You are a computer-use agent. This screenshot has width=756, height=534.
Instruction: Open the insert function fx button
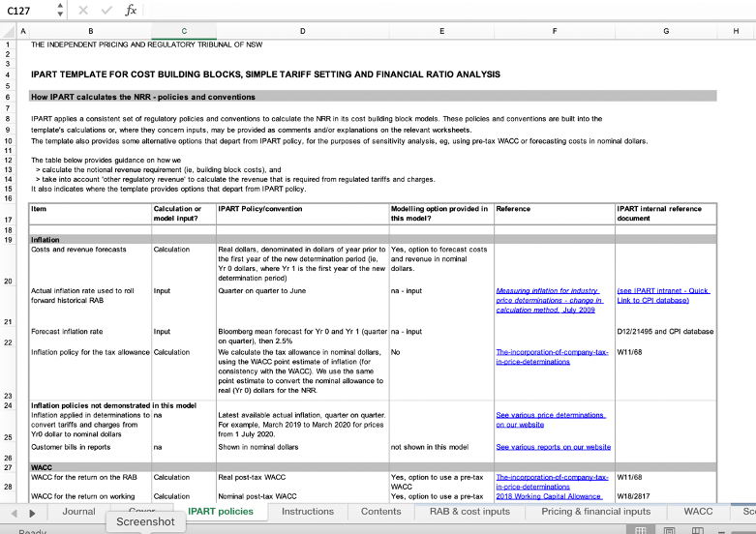pyautogui.click(x=131, y=11)
